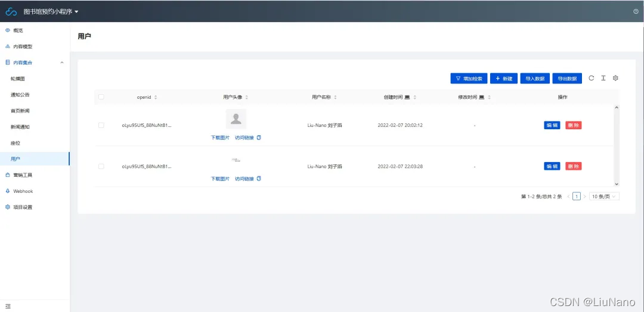Toggle the select-all checkbox in table header
The width and height of the screenshot is (644, 312).
pyautogui.click(x=101, y=97)
